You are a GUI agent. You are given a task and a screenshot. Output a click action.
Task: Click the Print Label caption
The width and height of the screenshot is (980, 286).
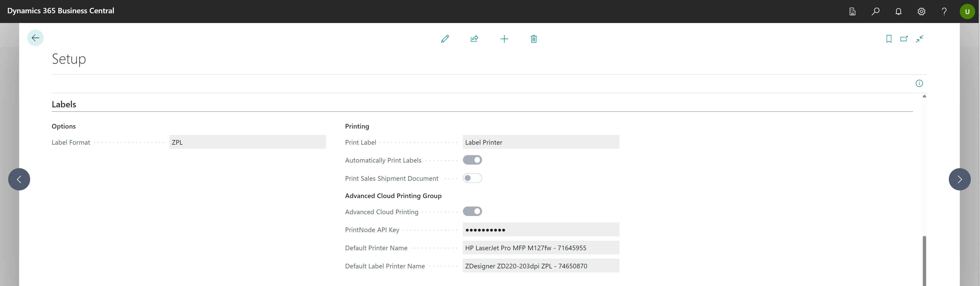click(360, 142)
